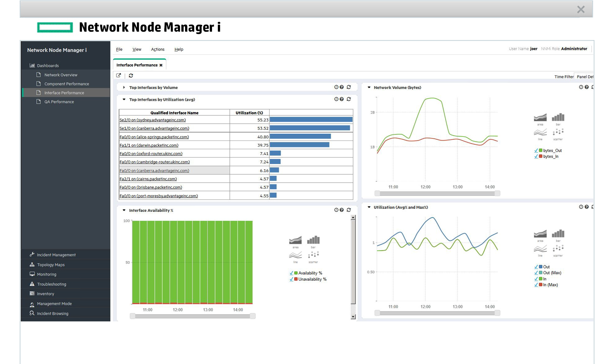This screenshot has width=612, height=364.
Task: Open the Panel Def tab at right
Action: pyautogui.click(x=584, y=76)
